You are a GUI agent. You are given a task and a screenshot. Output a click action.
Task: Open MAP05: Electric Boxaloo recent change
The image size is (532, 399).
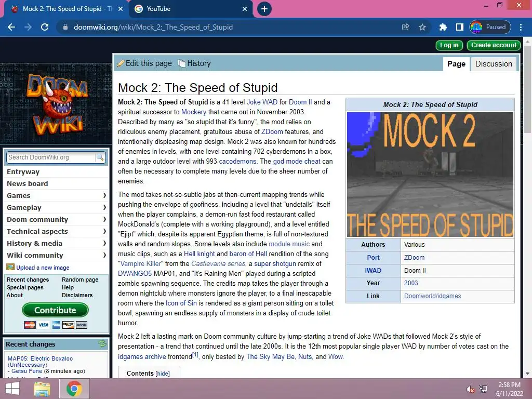point(40,362)
